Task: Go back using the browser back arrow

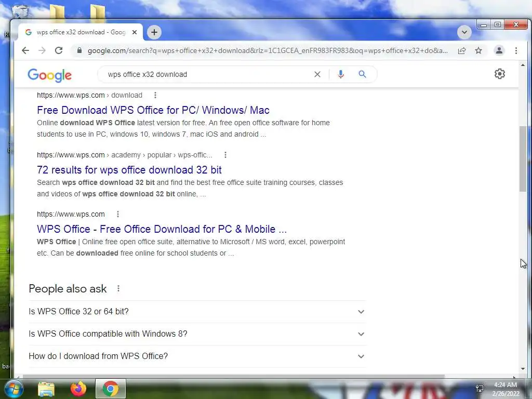Action: [25, 50]
